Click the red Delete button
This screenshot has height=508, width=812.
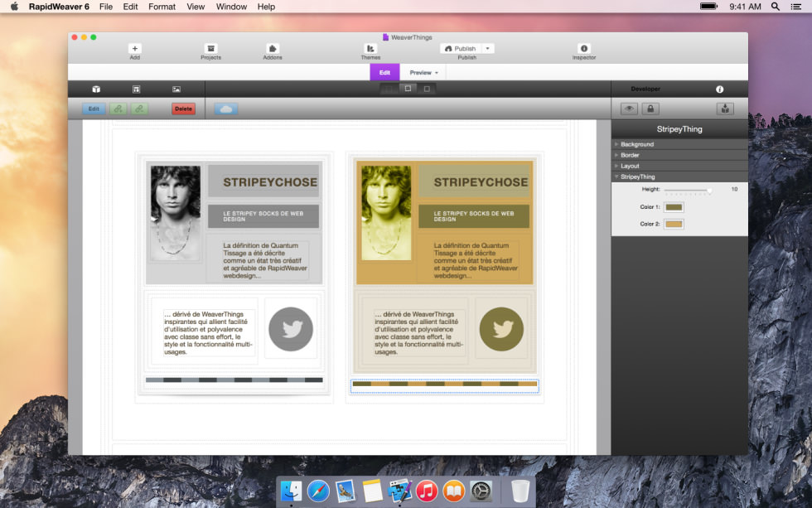click(183, 109)
